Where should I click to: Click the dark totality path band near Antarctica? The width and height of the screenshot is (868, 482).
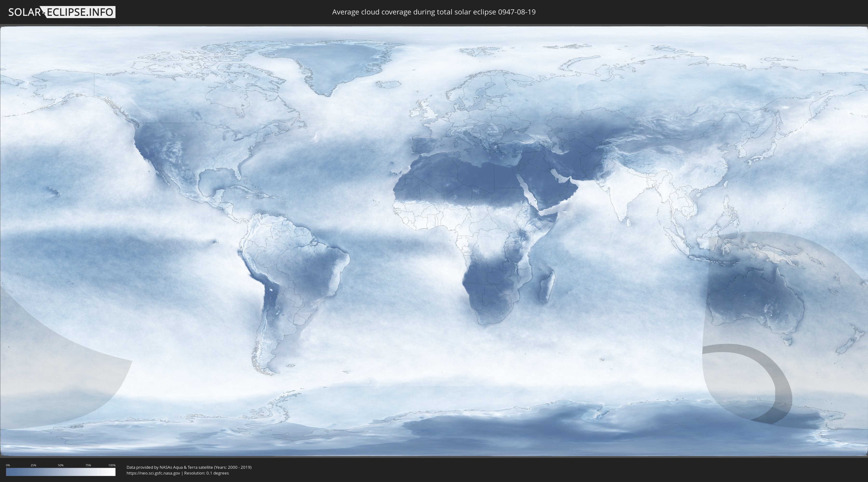[782, 387]
